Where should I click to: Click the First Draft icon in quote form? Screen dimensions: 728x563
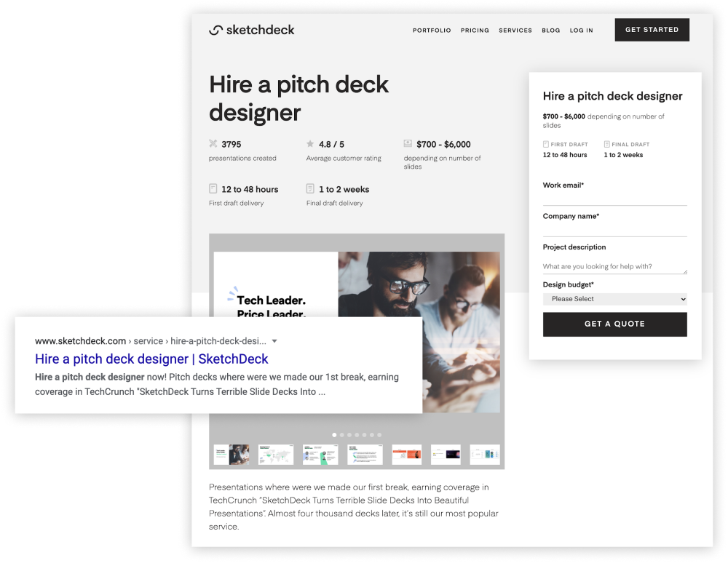[x=546, y=144]
